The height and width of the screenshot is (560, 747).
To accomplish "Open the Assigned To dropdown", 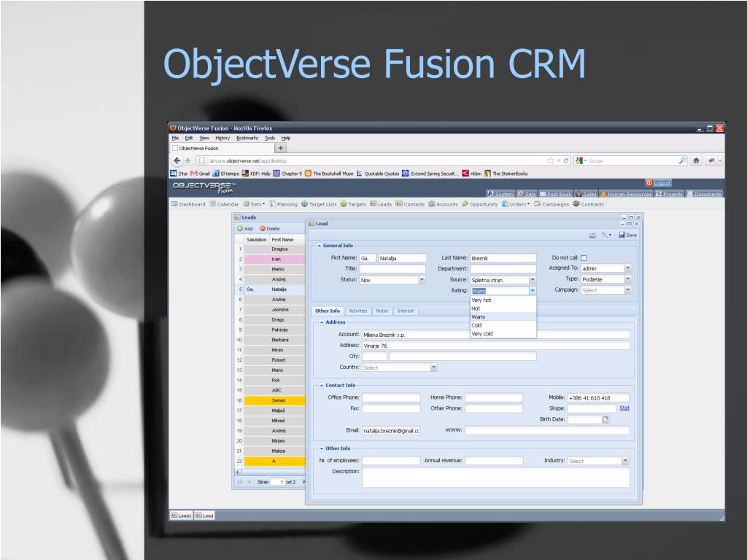I will (x=627, y=268).
